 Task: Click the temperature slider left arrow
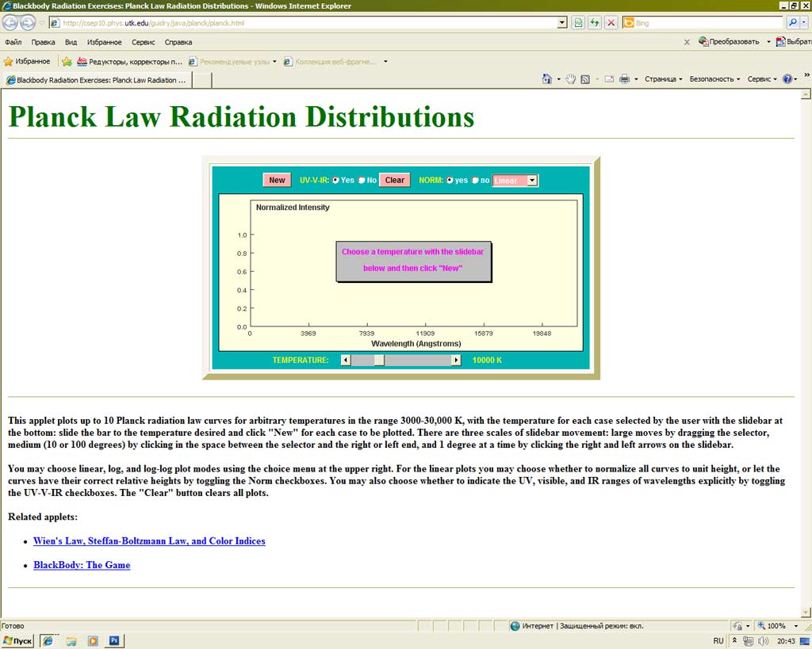click(346, 361)
